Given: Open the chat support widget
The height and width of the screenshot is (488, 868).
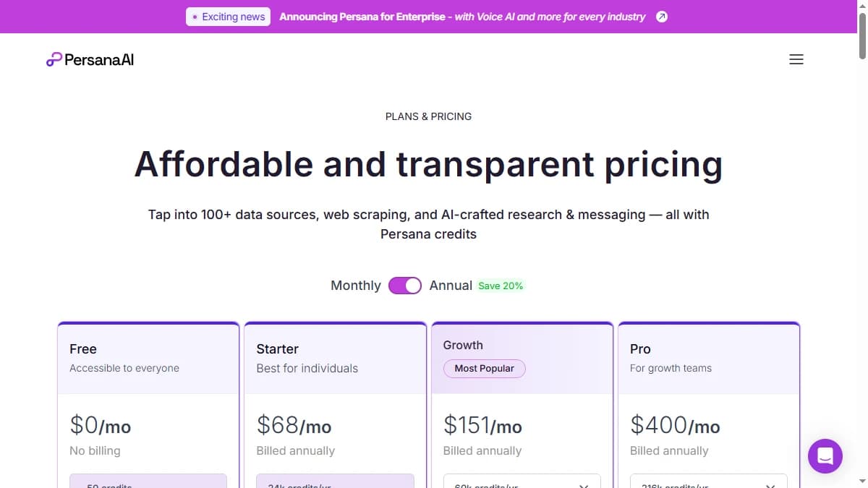Looking at the screenshot, I should coord(825,456).
